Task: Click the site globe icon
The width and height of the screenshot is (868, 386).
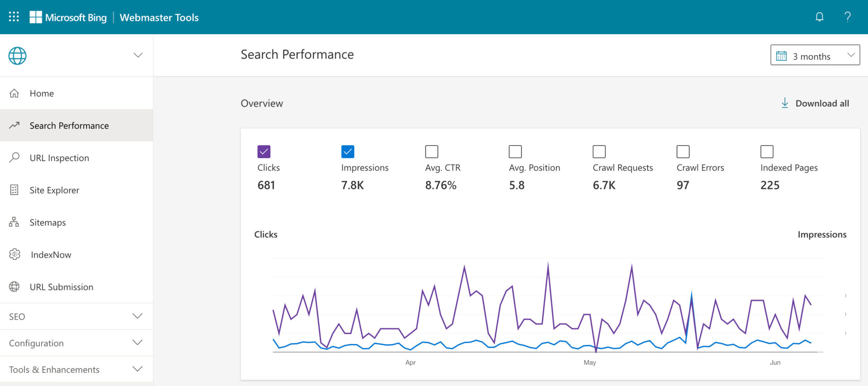Action: click(17, 56)
